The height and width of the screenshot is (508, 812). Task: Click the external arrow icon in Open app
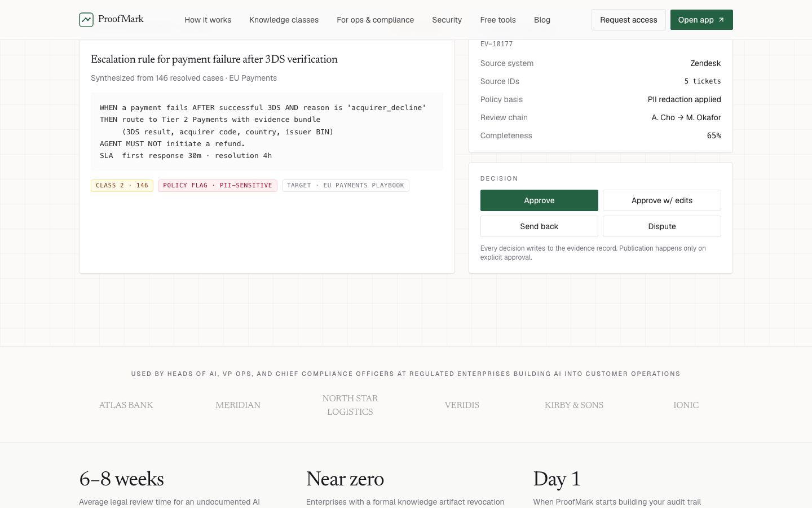(x=721, y=20)
